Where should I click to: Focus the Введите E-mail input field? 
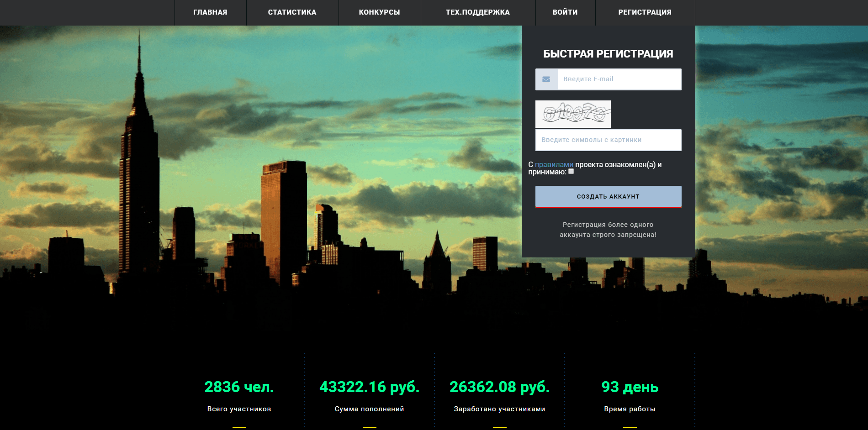tap(619, 79)
